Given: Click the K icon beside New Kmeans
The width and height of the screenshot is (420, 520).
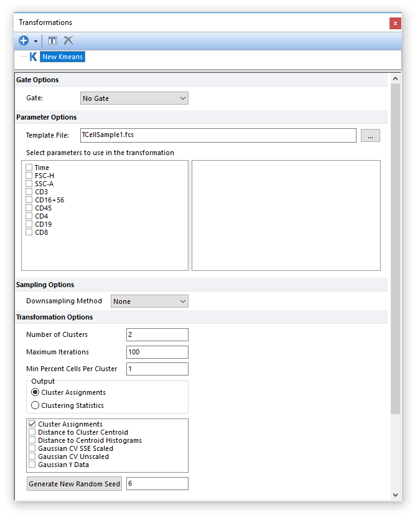Looking at the screenshot, I should click(x=33, y=57).
